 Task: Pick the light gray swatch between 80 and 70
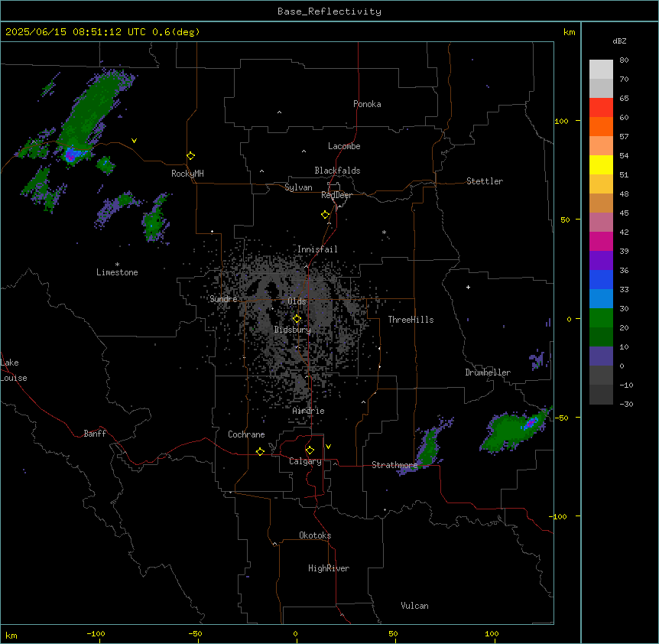coord(601,70)
